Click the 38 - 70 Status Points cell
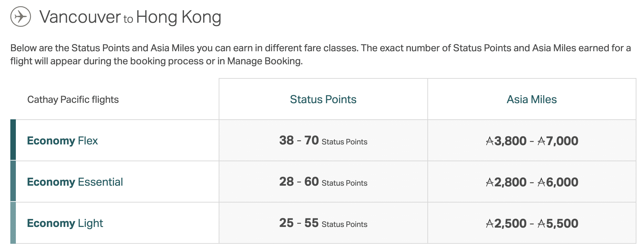Screen dimensions: 644x251 click(323, 141)
